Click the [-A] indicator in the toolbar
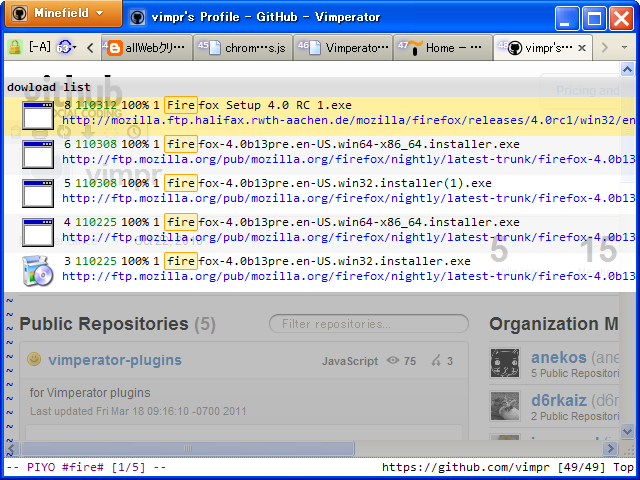Image resolution: width=640 pixels, height=480 pixels. tap(40, 47)
